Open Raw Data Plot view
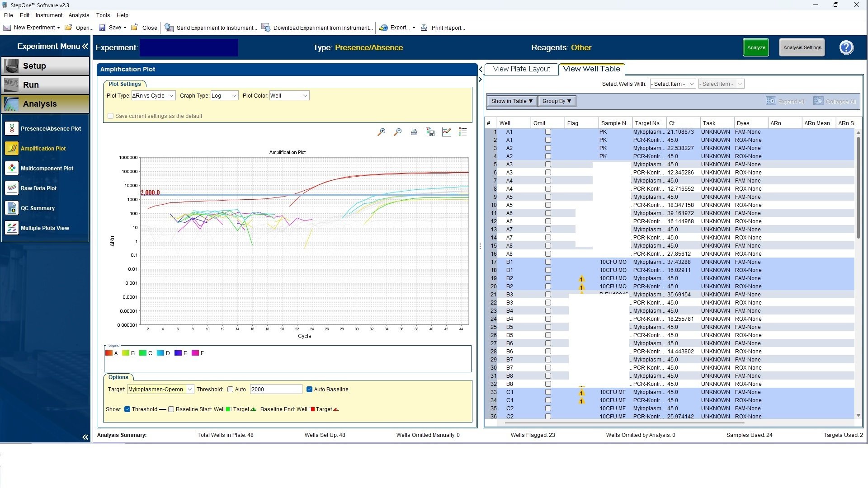The width and height of the screenshot is (868, 488). [38, 188]
